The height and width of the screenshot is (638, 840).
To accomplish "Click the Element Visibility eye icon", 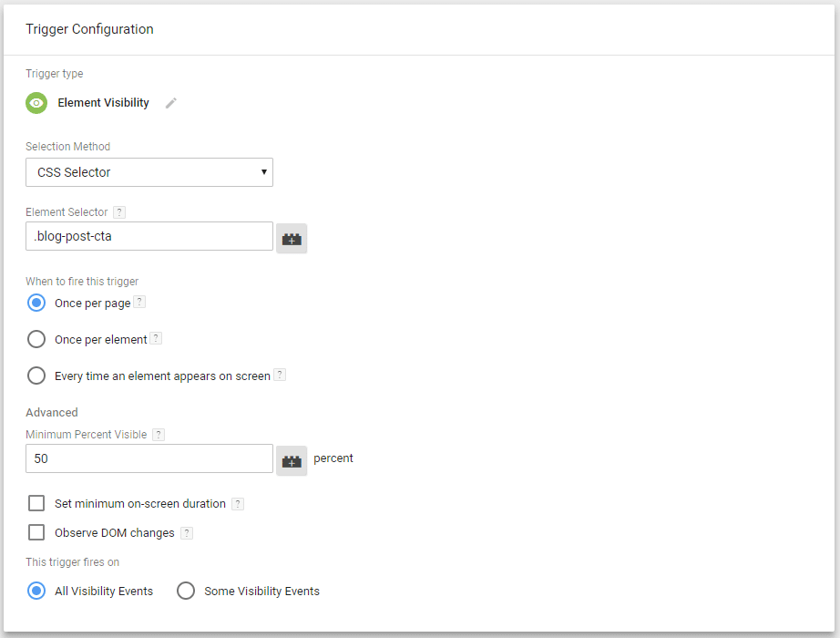I will [36, 102].
